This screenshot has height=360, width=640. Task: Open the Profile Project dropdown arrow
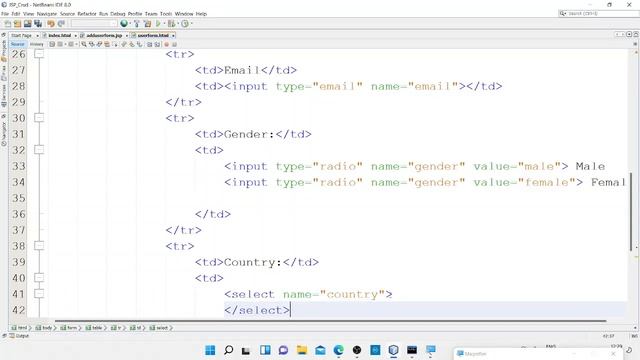[x=191, y=24]
